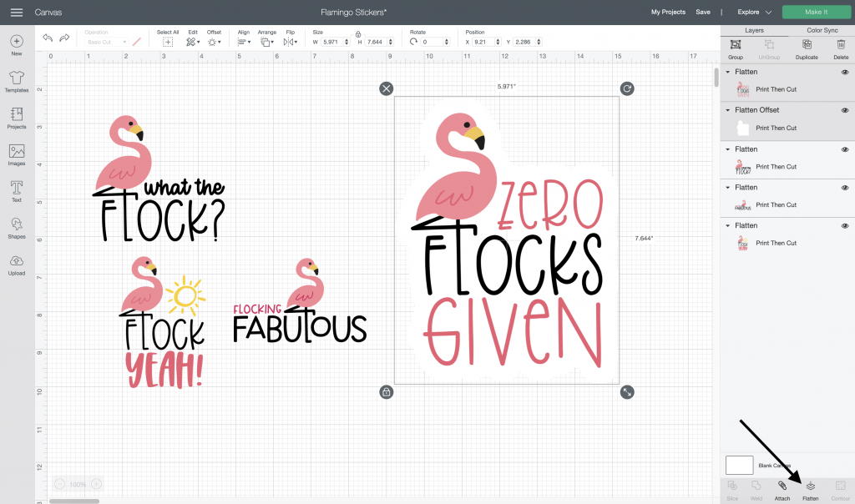This screenshot has width=855, height=504.
Task: Collapse the last Flatten layer group
Action: coord(727,225)
